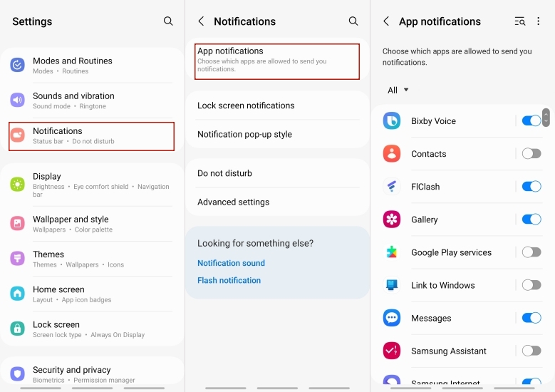Open Advanced settings in Notifications
Screen dimensions: 555x392
click(x=277, y=202)
